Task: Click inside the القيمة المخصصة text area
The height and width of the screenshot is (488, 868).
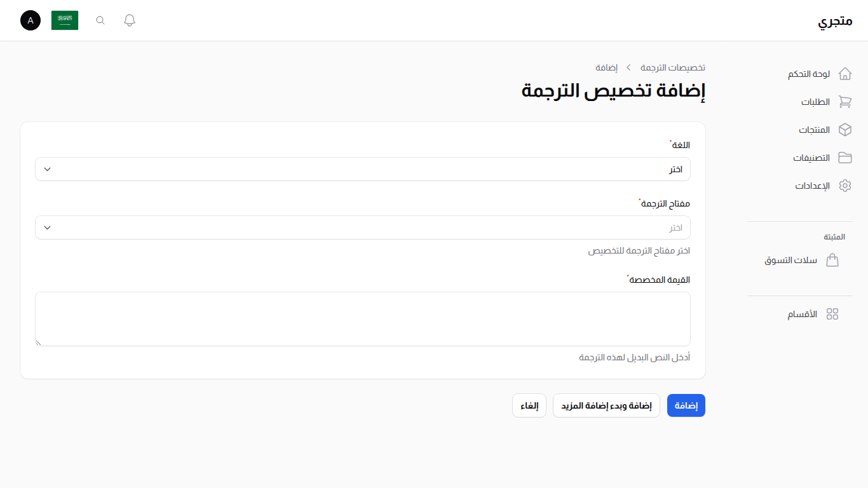Action: (362, 318)
